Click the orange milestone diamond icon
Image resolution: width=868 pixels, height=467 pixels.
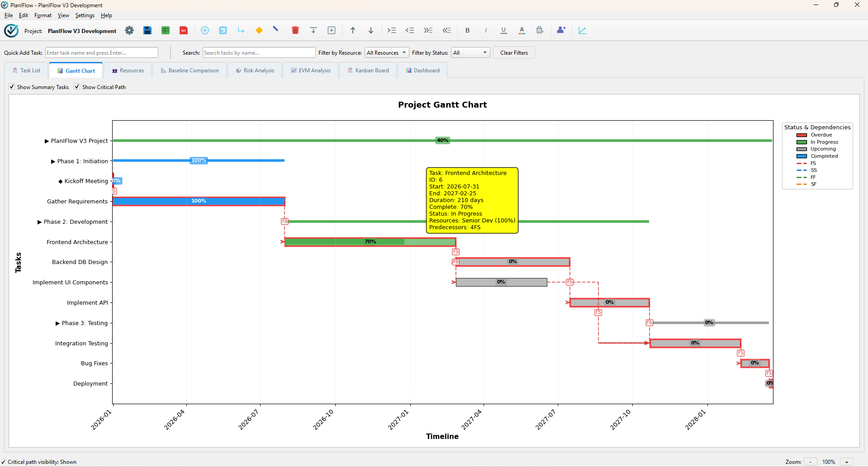point(259,30)
